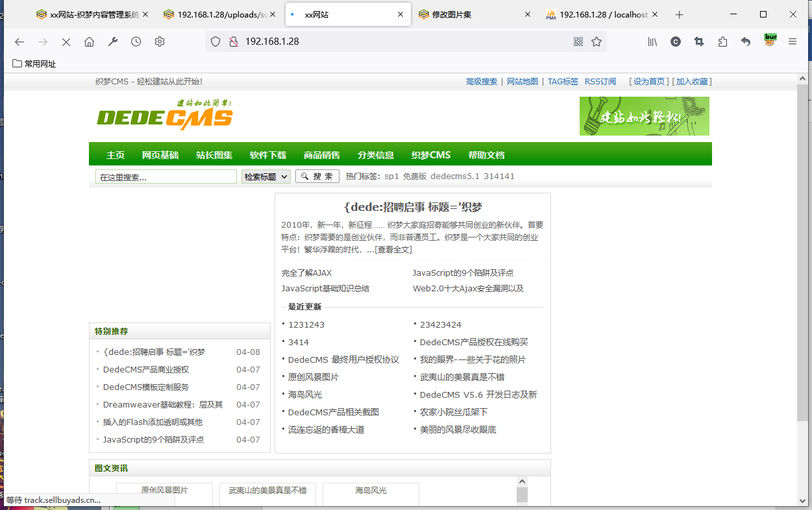Show the QR code for this page
812x510 pixels.
click(578, 42)
